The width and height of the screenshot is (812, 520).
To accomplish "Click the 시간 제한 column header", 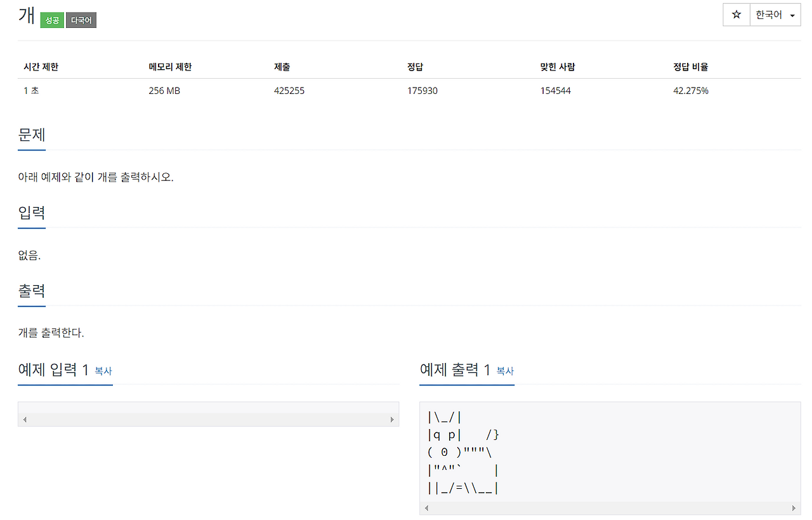I will click(41, 66).
